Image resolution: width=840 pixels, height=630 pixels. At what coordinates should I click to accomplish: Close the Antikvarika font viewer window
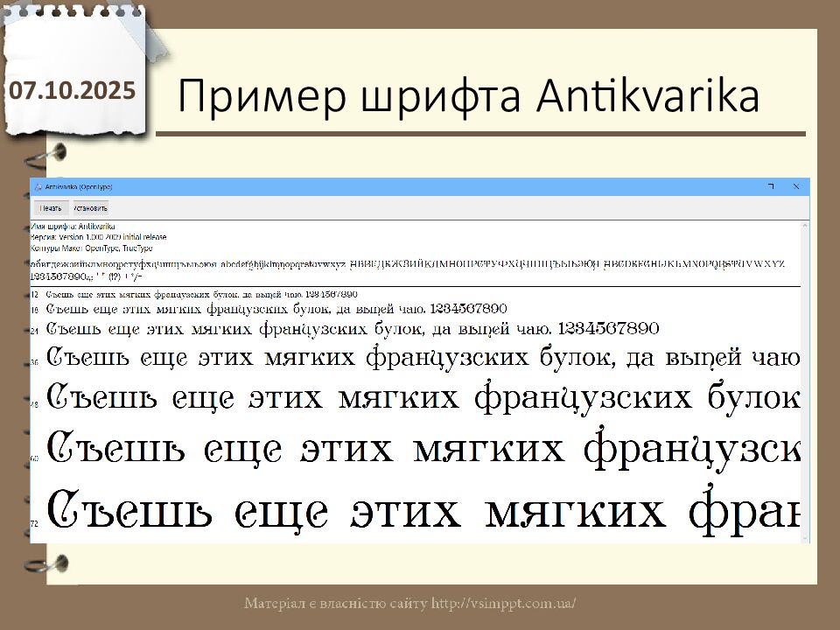click(x=795, y=186)
